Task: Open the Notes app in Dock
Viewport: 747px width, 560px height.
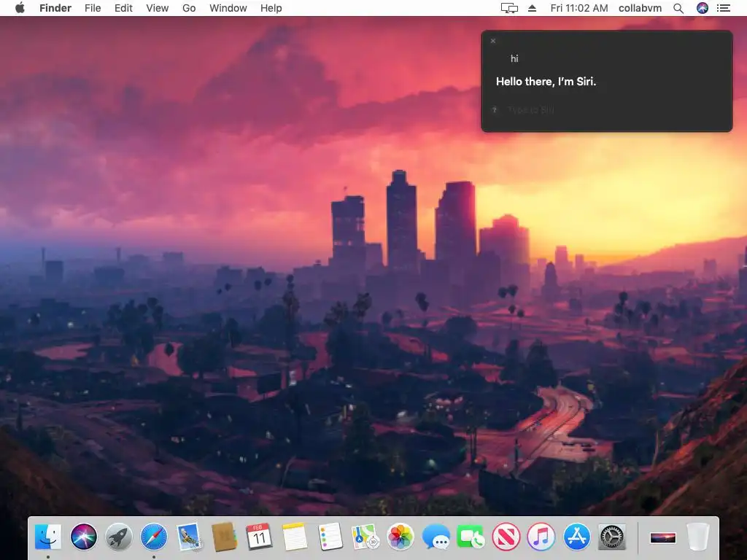Action: 295,537
